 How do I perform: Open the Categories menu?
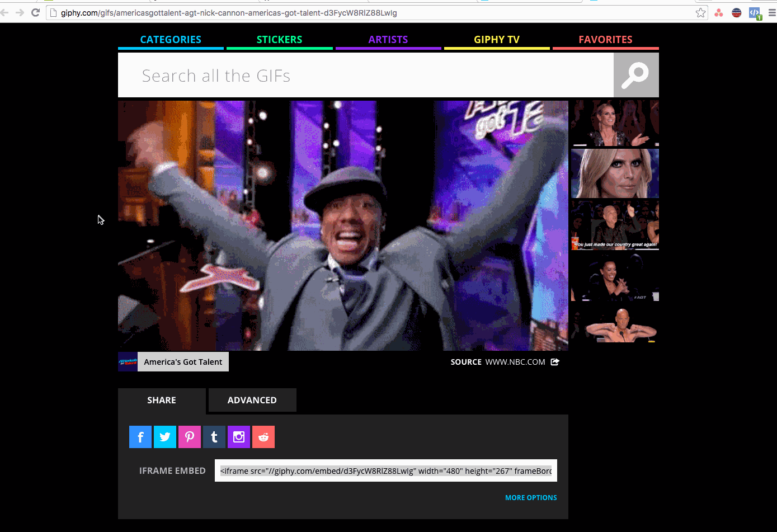171,40
